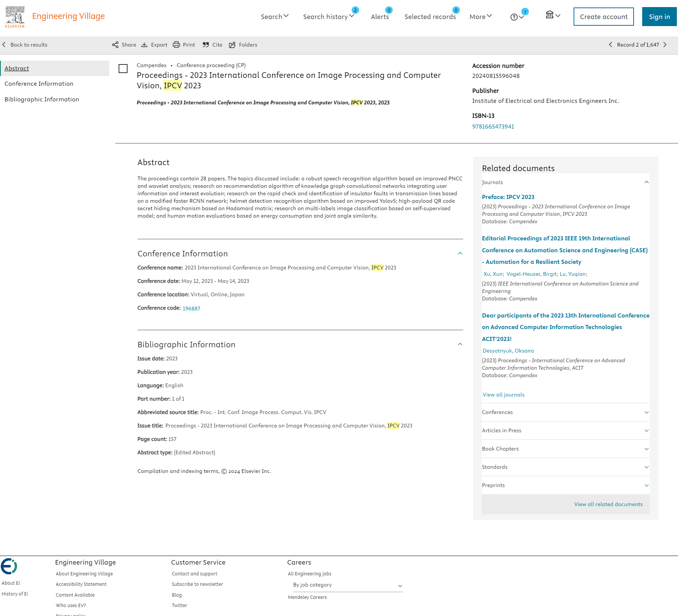This screenshot has width=678, height=616.
Task: Open the Alerts count badge
Action: 389,10
